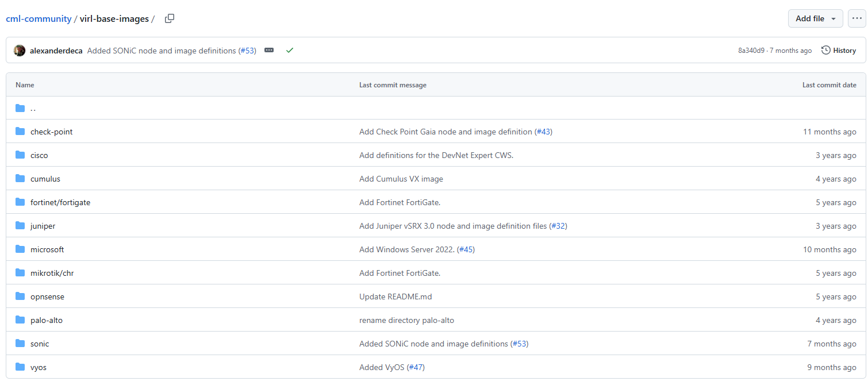Image resolution: width=868 pixels, height=385 pixels.
Task: Click the vyos folder icon
Action: [x=21, y=367]
